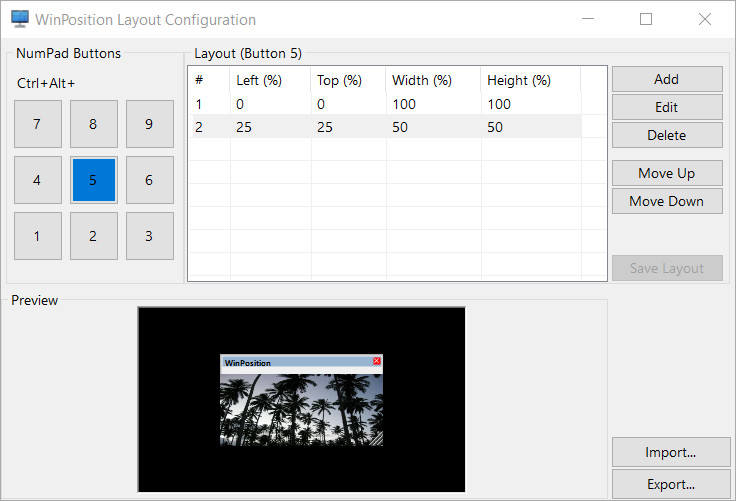Select row 2 in the layout table
736x501 pixels.
click(387, 127)
